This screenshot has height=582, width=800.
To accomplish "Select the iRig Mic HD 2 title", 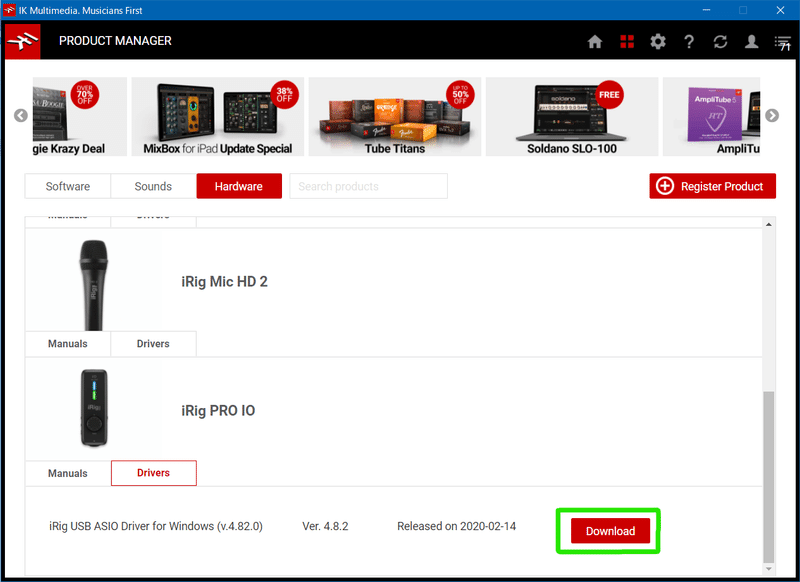I will coord(224,282).
